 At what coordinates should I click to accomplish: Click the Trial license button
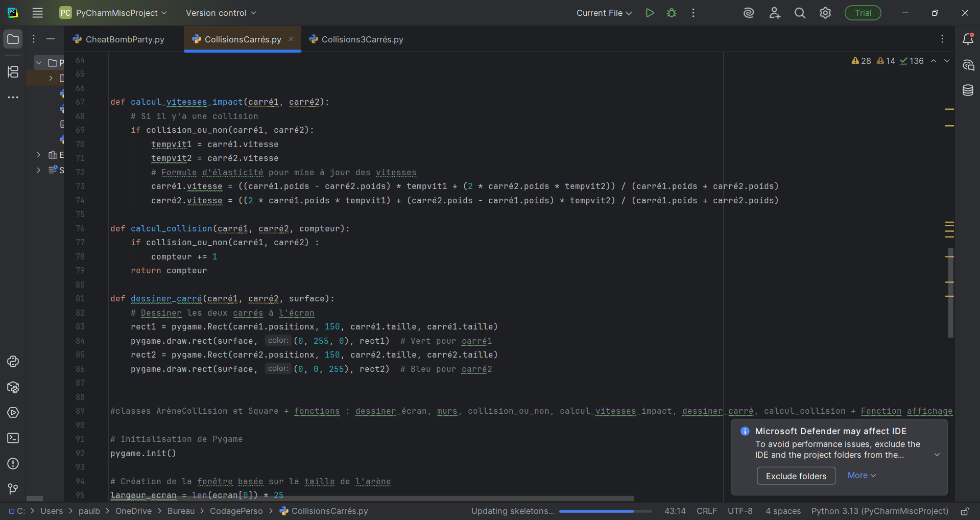click(863, 13)
